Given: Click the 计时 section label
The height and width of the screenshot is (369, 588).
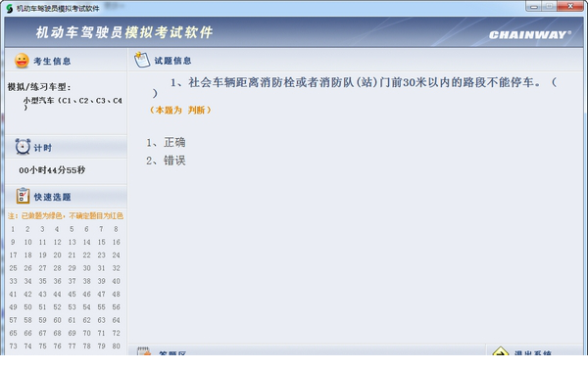Looking at the screenshot, I should tap(43, 148).
